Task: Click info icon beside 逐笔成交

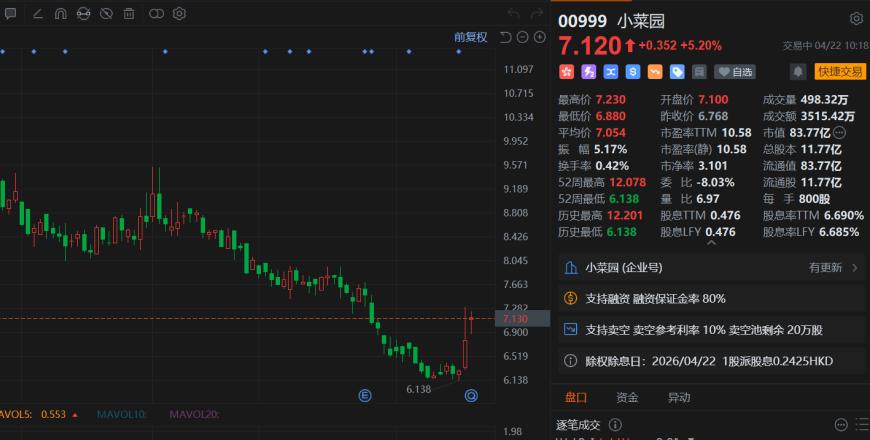Action: tap(615, 425)
